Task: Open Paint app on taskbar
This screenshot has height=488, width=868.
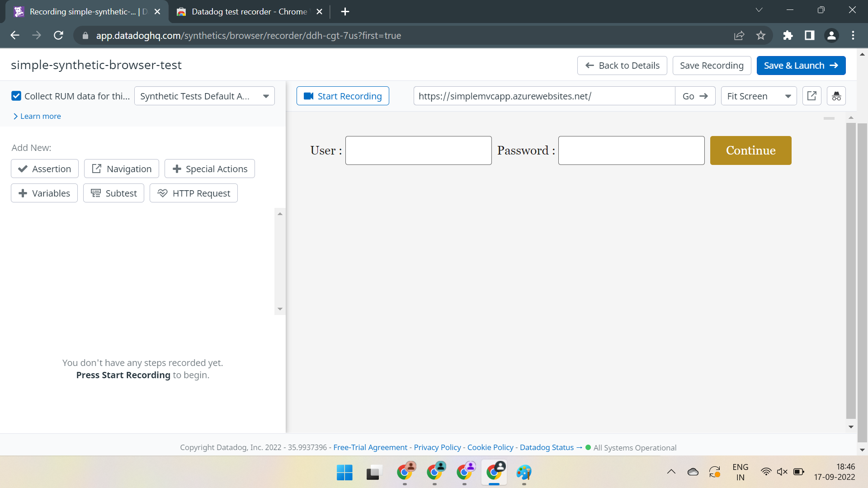Action: pos(524,473)
